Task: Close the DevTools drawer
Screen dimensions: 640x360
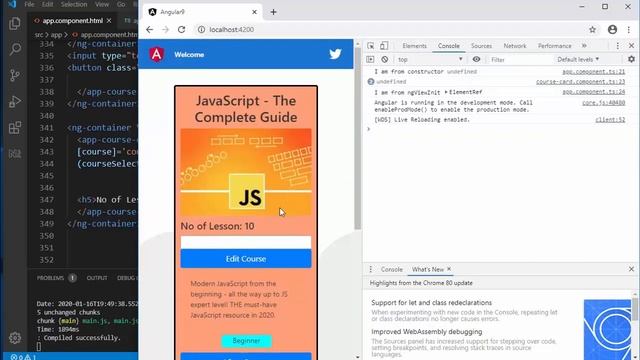Action: pyautogui.click(x=631, y=269)
